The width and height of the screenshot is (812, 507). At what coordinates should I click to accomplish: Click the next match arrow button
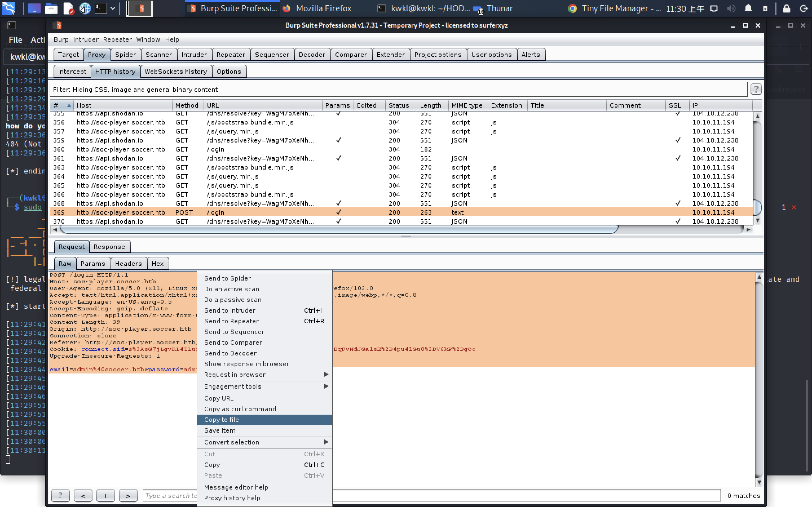[x=128, y=495]
